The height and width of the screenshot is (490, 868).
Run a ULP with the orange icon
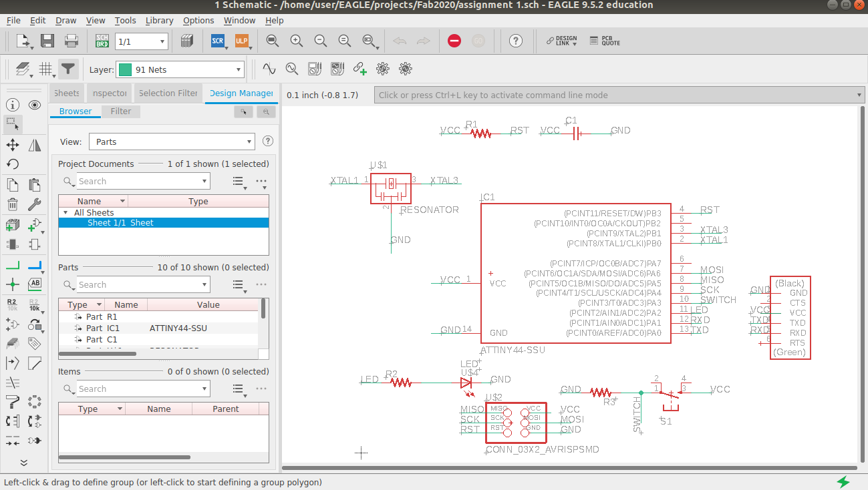tap(241, 41)
